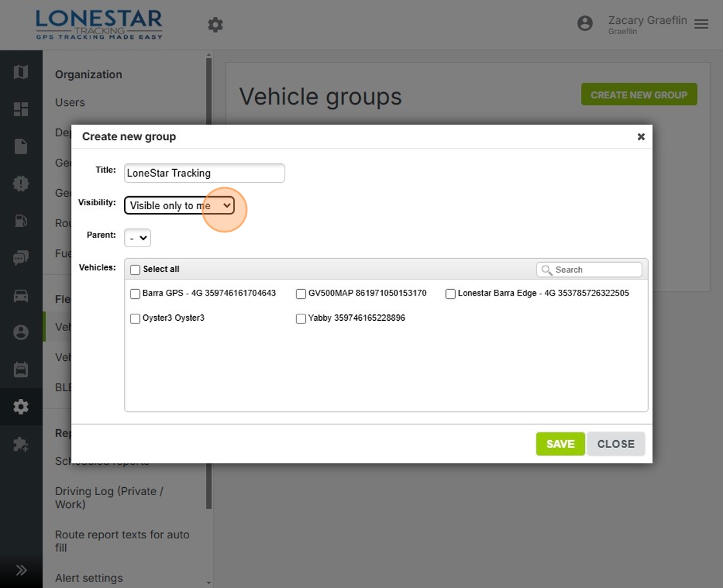Open the hamburger menu in the header
This screenshot has width=723, height=588.
click(701, 25)
